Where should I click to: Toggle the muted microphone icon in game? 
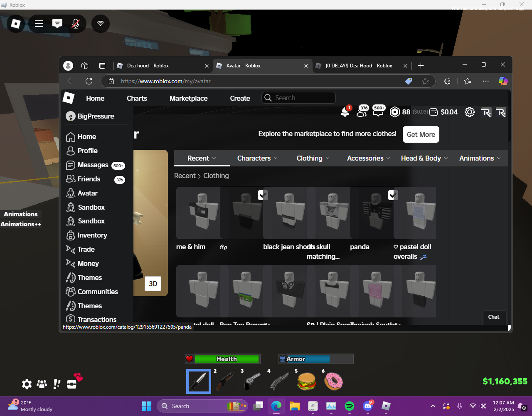(x=76, y=24)
